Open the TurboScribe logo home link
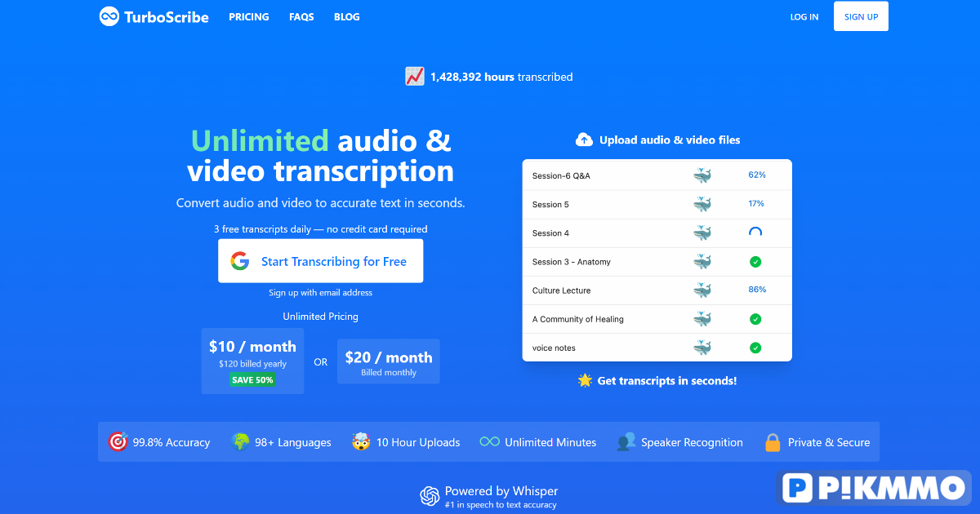This screenshot has width=980, height=514. 154,16
